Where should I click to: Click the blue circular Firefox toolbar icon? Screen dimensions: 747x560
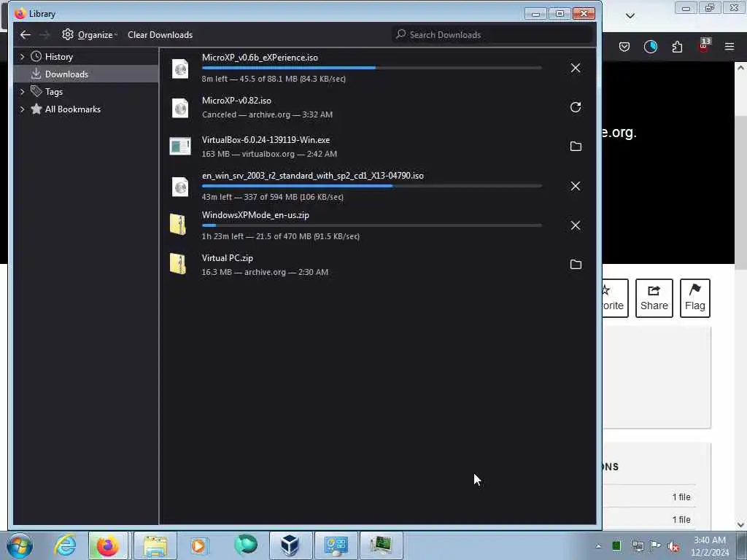[650, 47]
